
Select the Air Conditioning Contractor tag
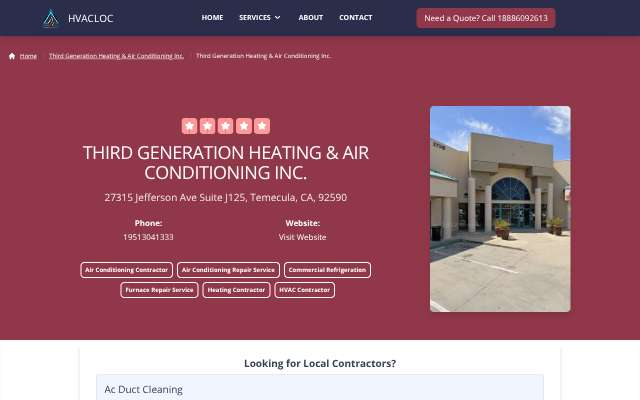tap(127, 270)
